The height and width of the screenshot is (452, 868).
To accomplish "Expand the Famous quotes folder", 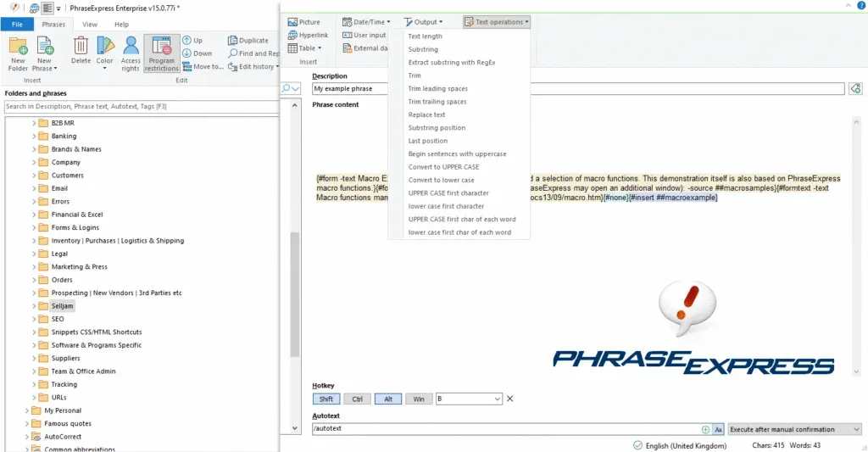I will [x=26, y=424].
